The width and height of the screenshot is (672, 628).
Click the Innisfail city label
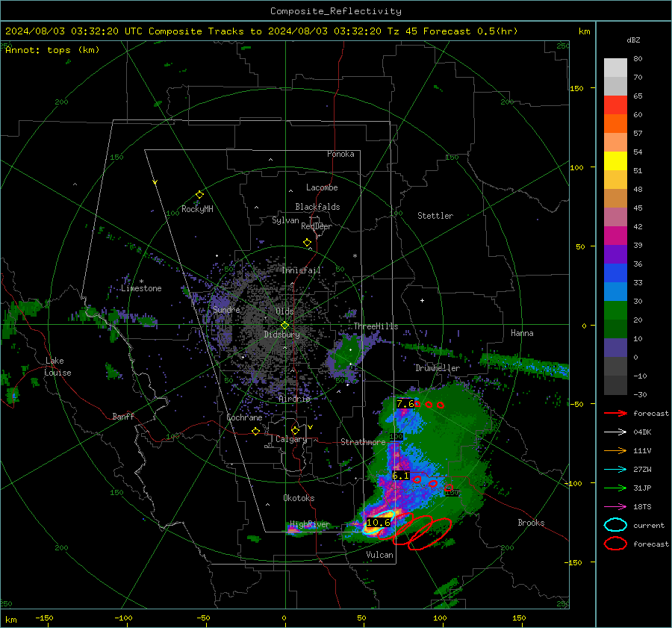click(x=302, y=270)
